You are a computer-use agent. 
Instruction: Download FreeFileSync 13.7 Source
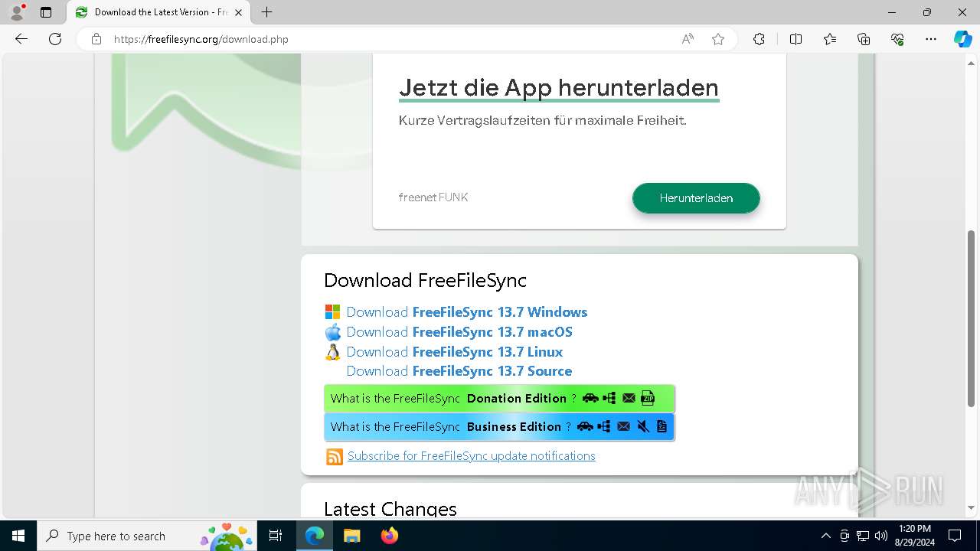[x=459, y=371]
